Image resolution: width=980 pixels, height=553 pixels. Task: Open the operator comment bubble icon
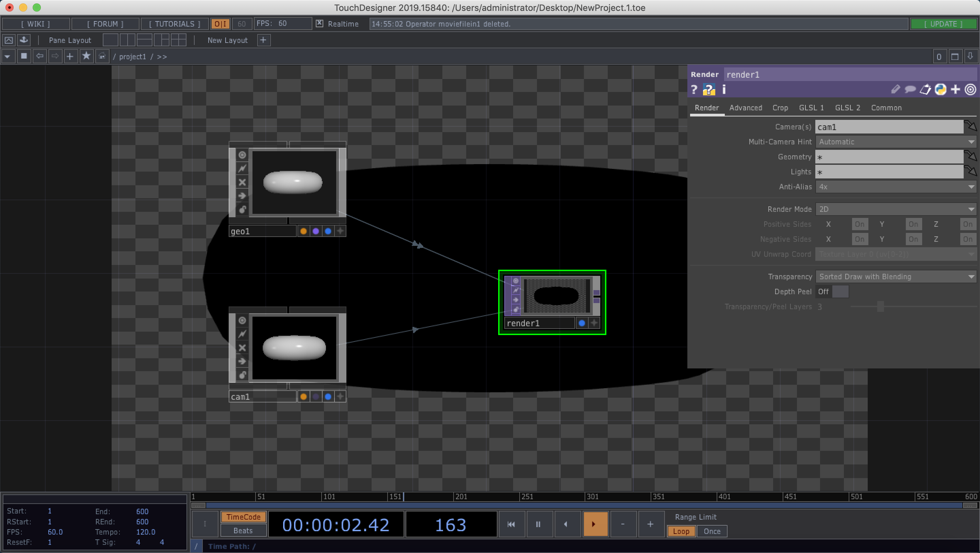(x=910, y=90)
